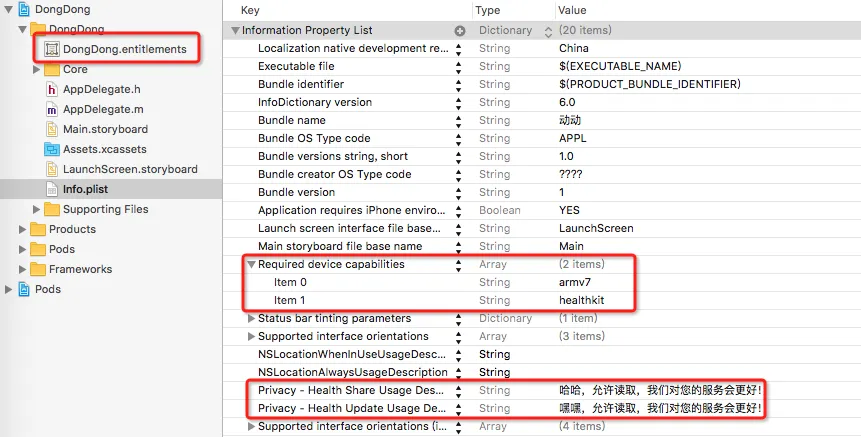This screenshot has width=861, height=437.
Task: Collapse the Information Property List root
Action: click(x=235, y=30)
